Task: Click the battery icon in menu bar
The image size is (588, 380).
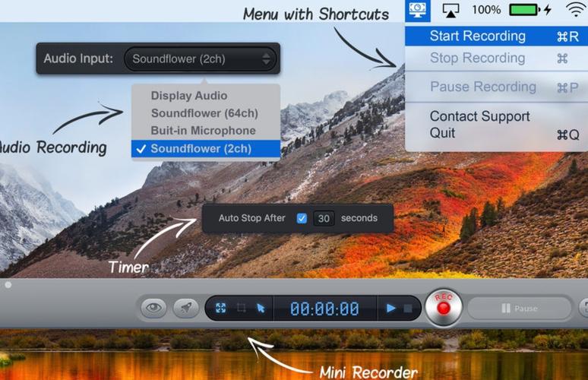Action: click(525, 10)
